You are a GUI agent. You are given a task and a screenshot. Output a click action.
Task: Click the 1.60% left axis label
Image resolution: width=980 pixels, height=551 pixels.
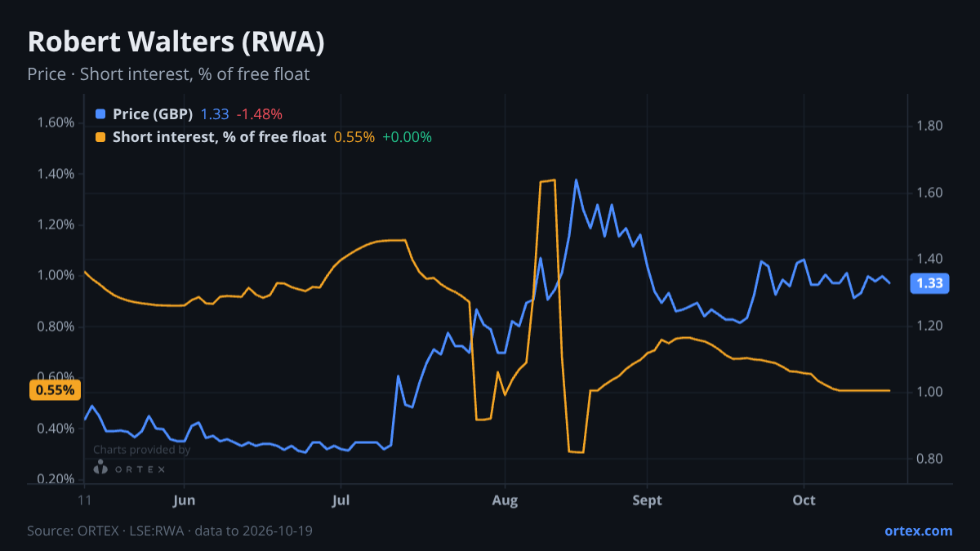click(x=56, y=122)
